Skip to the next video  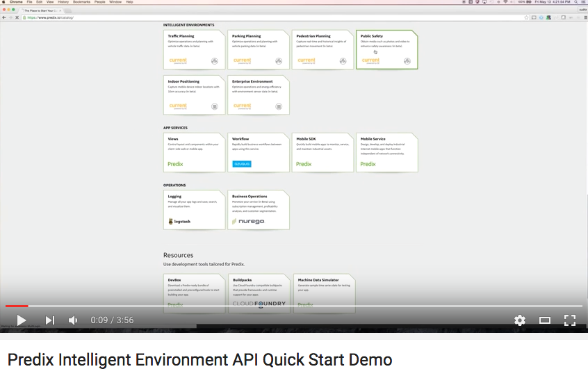point(49,320)
